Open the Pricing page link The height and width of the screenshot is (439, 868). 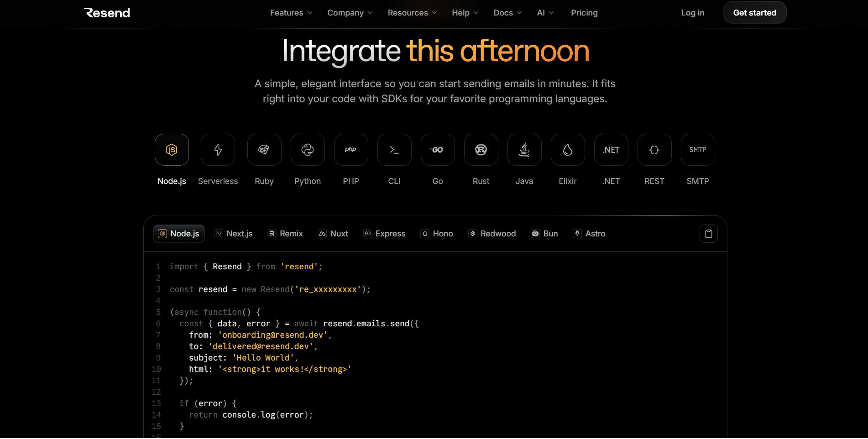584,13
